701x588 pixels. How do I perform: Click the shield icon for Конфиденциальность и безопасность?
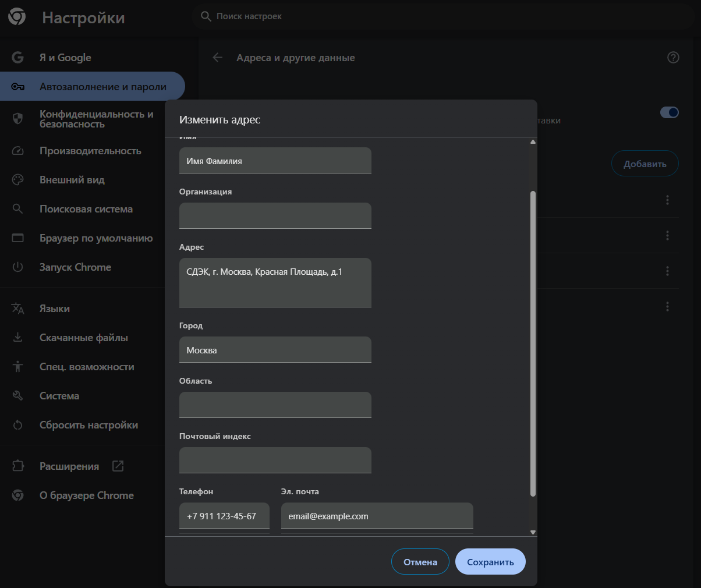coord(18,119)
